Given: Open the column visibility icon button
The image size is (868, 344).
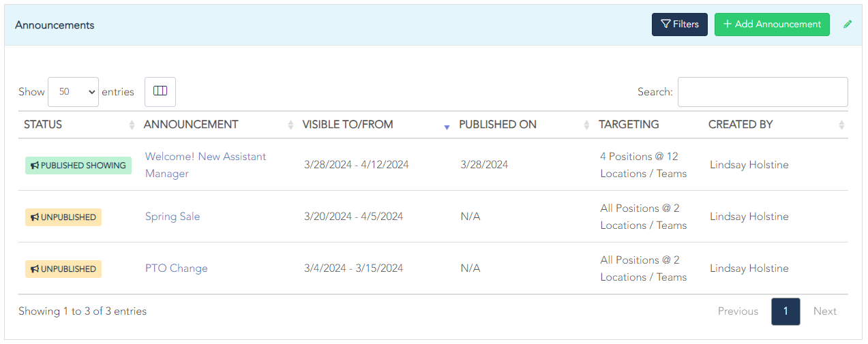Looking at the screenshot, I should (x=160, y=91).
